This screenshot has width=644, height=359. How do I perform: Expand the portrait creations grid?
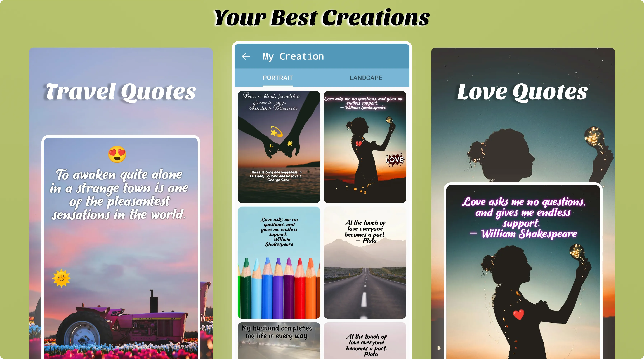[x=278, y=77]
